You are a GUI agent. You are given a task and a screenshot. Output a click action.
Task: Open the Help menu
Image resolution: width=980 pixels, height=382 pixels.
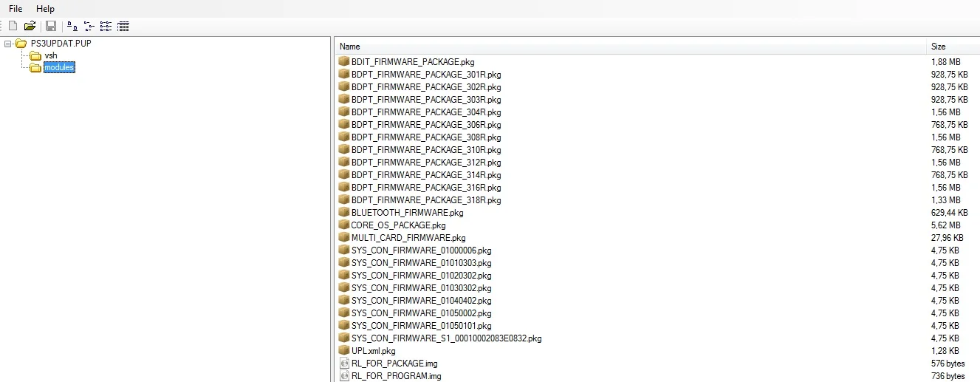point(46,9)
